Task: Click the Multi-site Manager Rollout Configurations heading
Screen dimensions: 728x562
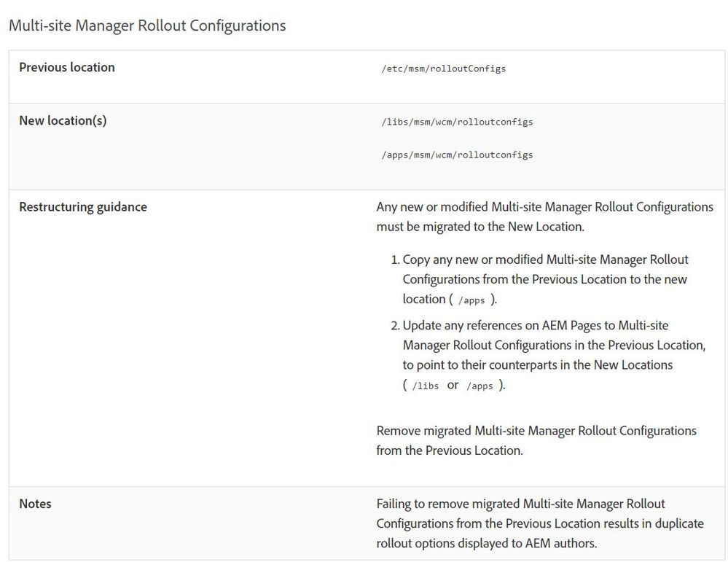Action: coord(146,26)
